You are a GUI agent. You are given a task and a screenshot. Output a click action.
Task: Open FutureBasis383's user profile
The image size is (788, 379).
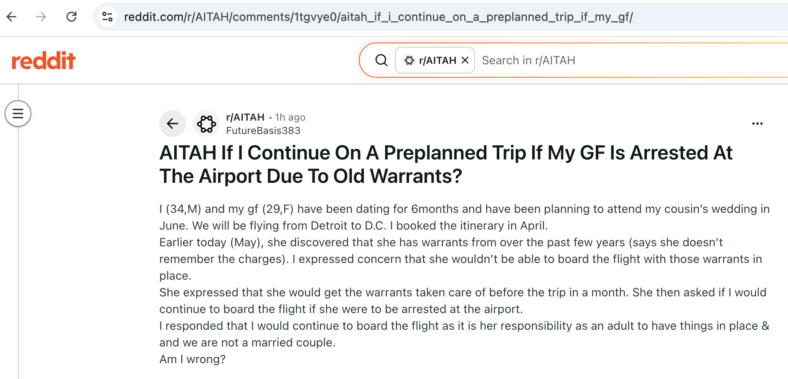(x=263, y=131)
